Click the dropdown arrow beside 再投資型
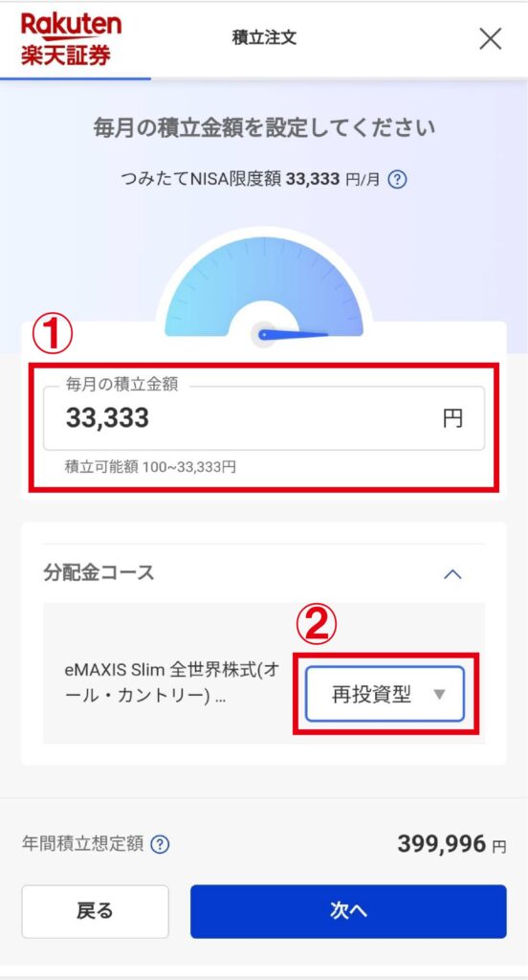Viewport: 528px width, 980px height. pos(439,695)
